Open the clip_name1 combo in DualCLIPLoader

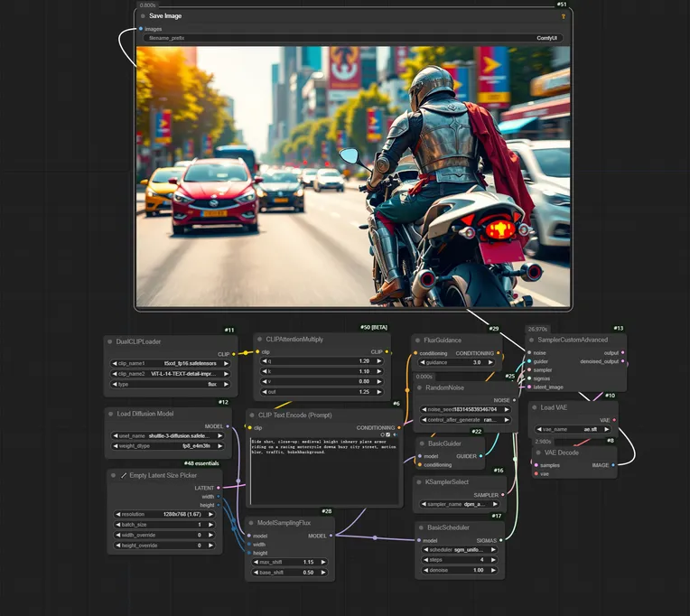click(x=171, y=363)
